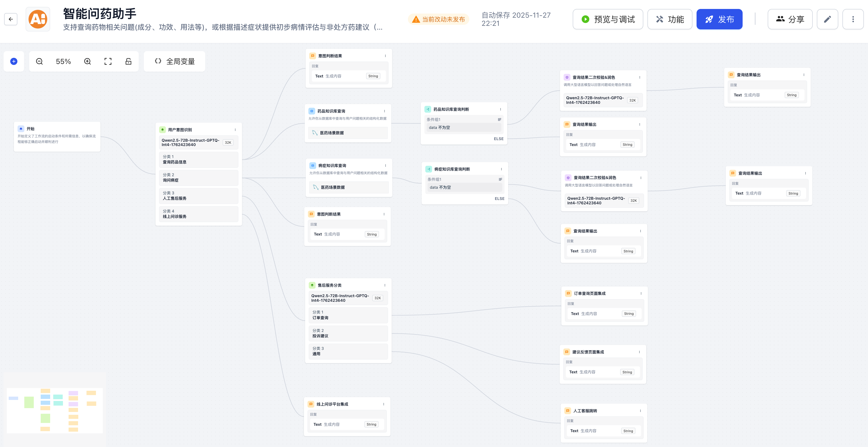Click the canvas lock icon
The image size is (868, 447).
coord(128,61)
